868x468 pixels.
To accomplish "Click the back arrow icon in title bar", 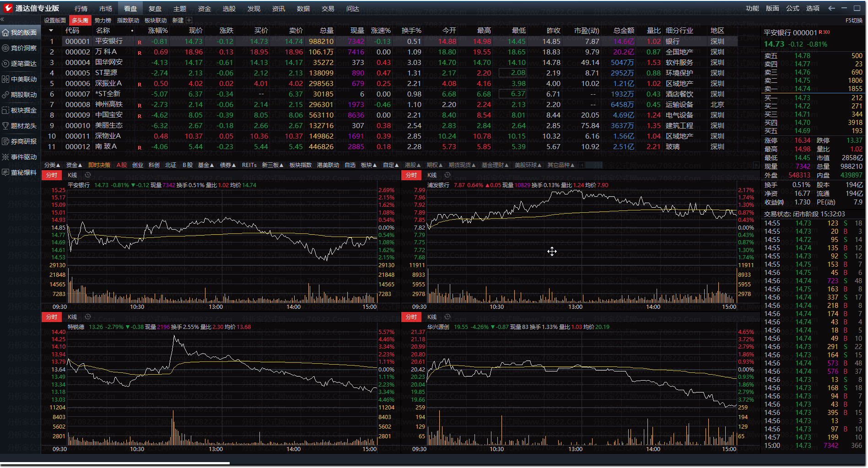I will point(831,8).
